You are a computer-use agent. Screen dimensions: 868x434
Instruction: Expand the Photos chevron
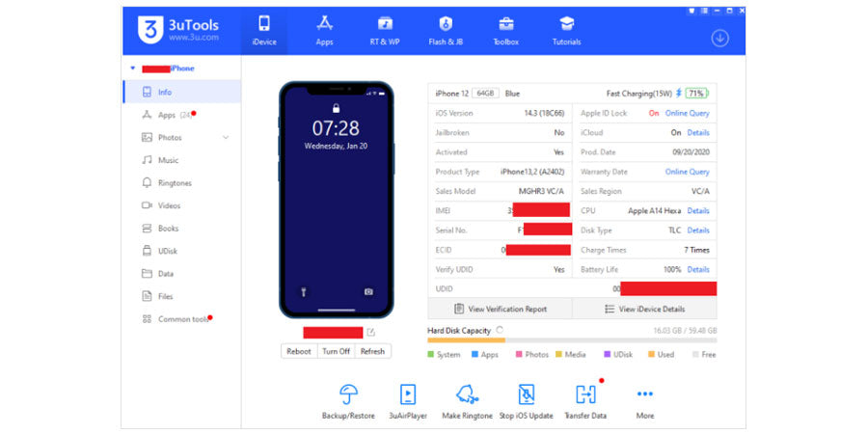pos(226,137)
